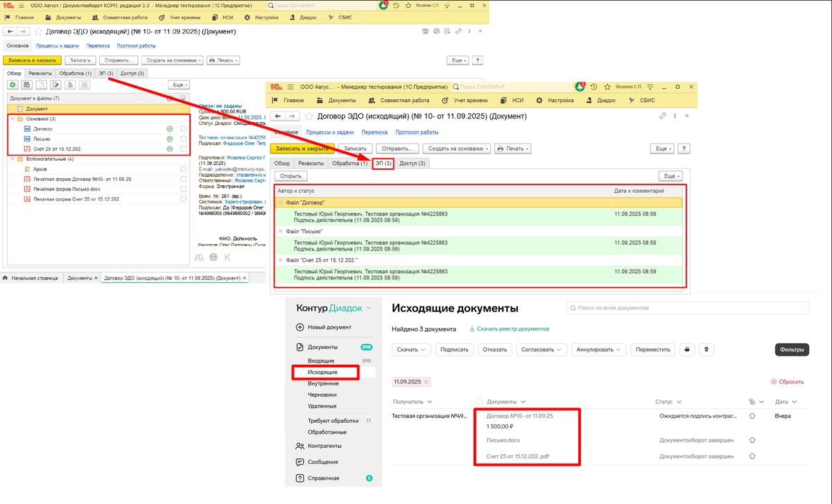Tick the checkbox next to Договор file
832x504 pixels.
(x=183, y=129)
